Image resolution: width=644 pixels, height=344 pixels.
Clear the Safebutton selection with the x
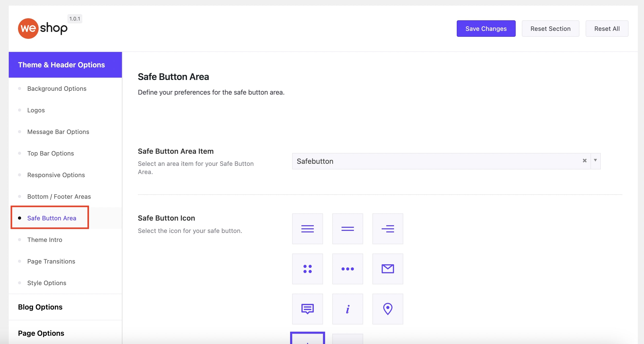(584, 161)
